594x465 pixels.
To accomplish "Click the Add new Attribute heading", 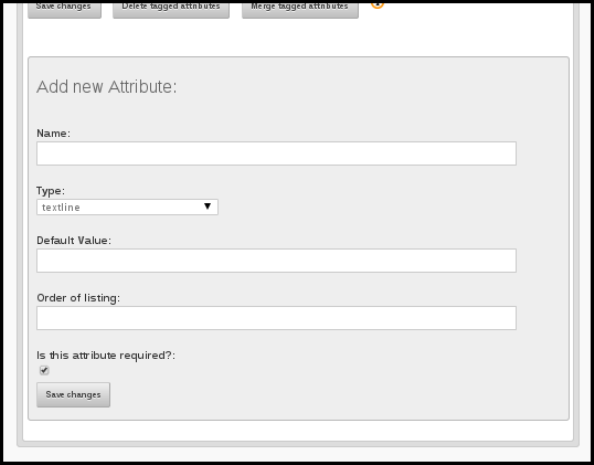I will (x=106, y=86).
